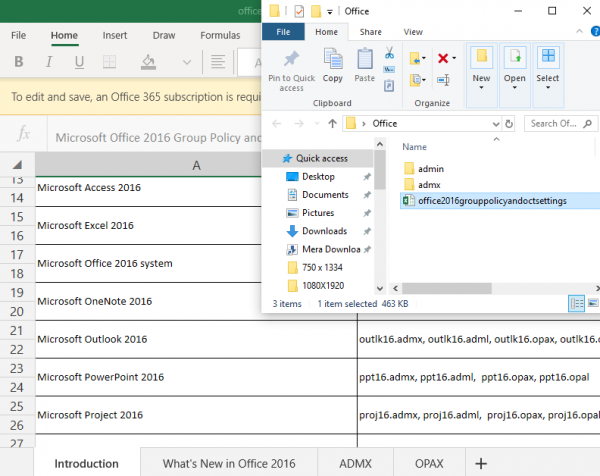This screenshot has width=600, height=476.
Task: Click the text alignment icon
Action: click(x=216, y=63)
